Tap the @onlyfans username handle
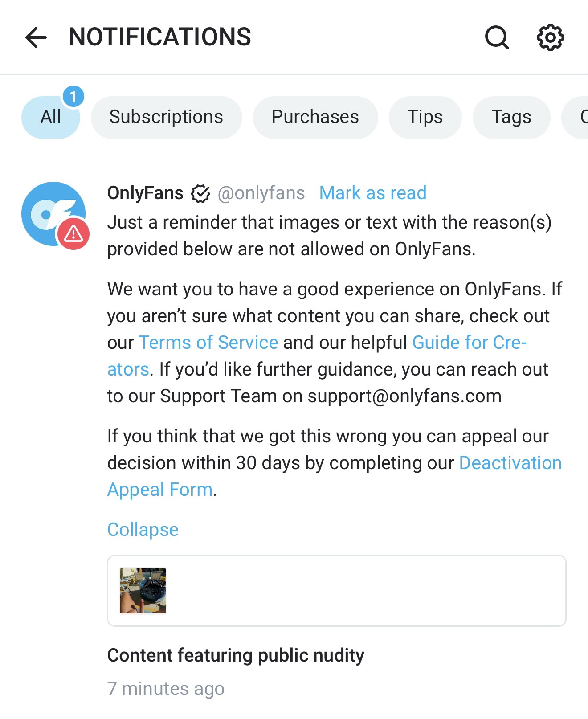The image size is (588, 719). coord(261,193)
